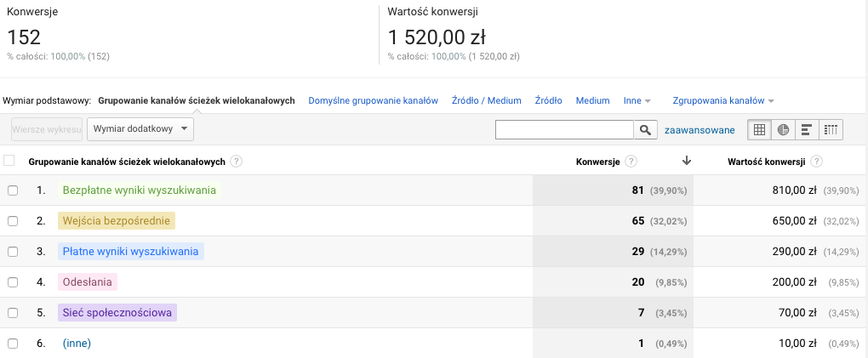
Task: Switch to comparison view icon
Action: coord(831,129)
